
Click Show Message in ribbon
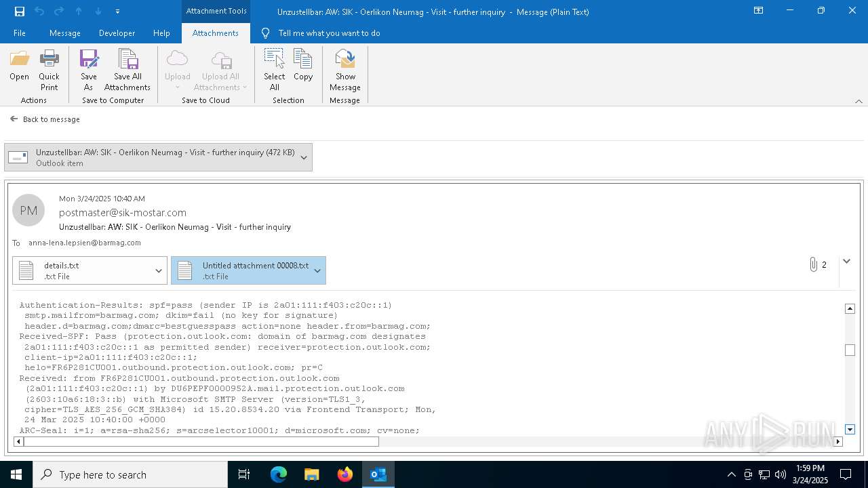[x=345, y=70]
